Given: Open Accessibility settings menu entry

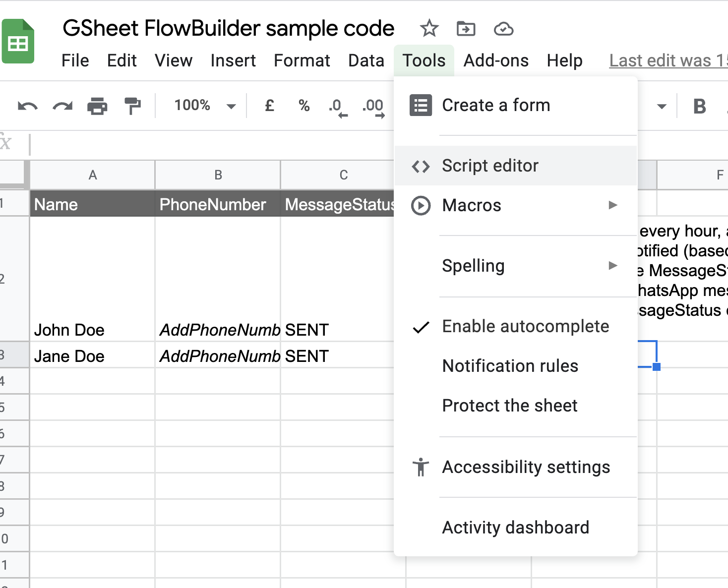Looking at the screenshot, I should pyautogui.click(x=526, y=467).
